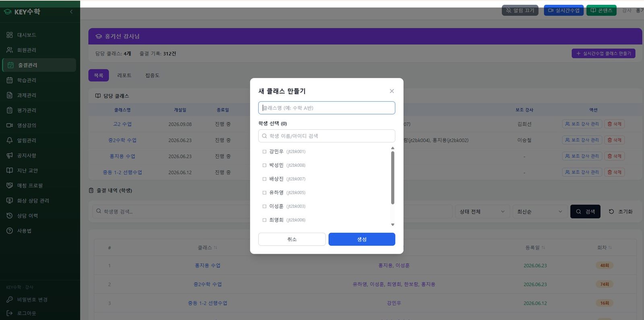The image size is (644, 320).
Task: Click the student list scrollbar down arrow
Action: (393, 225)
